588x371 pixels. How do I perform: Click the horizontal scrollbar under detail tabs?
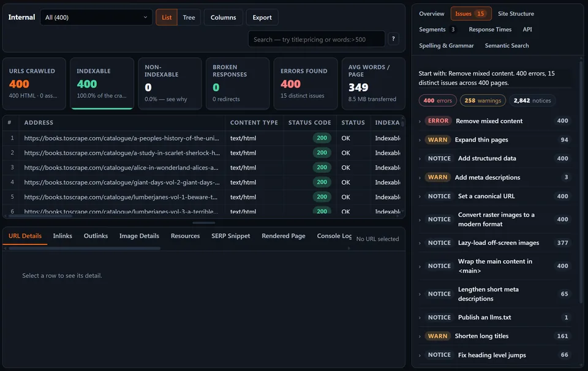[85, 248]
